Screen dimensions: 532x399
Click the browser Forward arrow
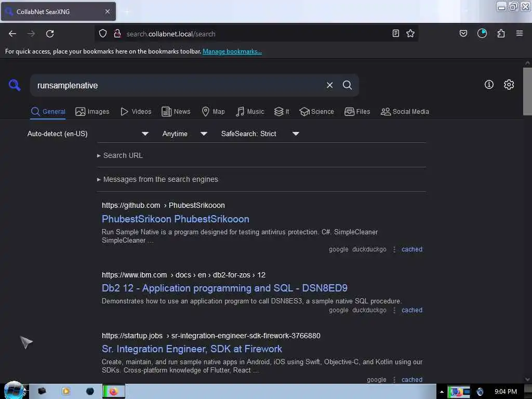(31, 34)
